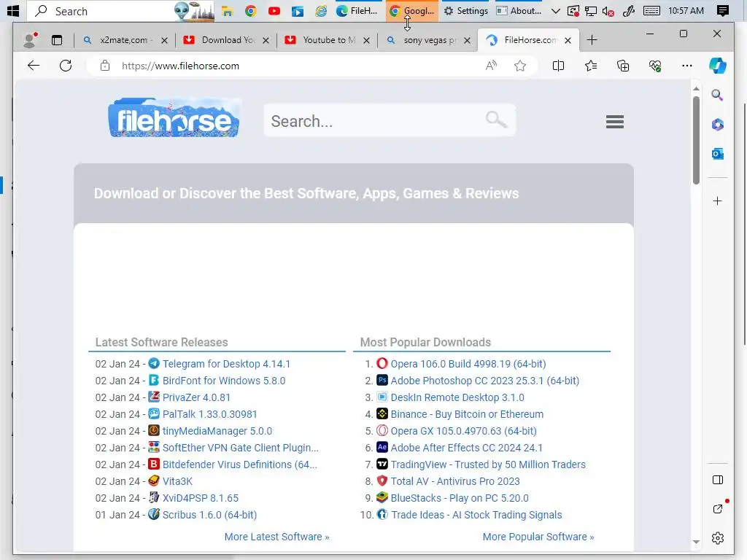Screen dimensions: 747x560
Task: Open Copilot in Edge
Action: click(718, 66)
